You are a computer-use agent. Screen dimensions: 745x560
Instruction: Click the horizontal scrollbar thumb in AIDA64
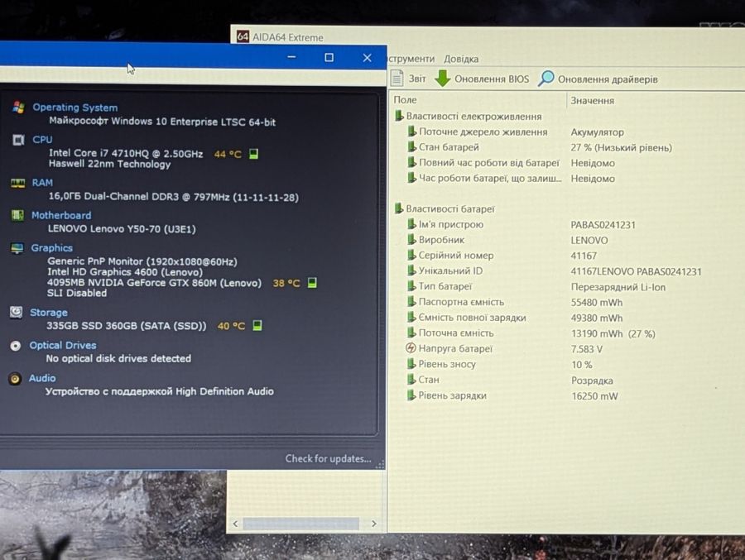[x=300, y=524]
